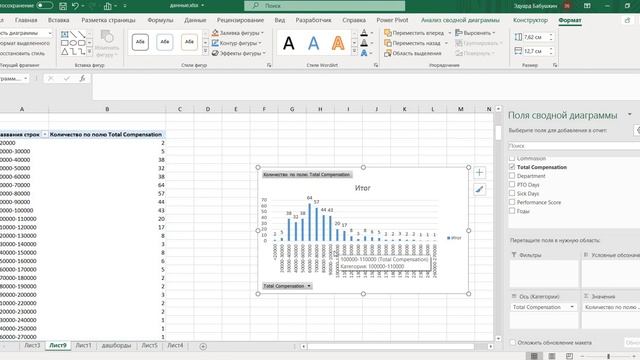The image size is (640, 360).
Task: Switch to sheet tab дашборды
Action: [116, 345]
